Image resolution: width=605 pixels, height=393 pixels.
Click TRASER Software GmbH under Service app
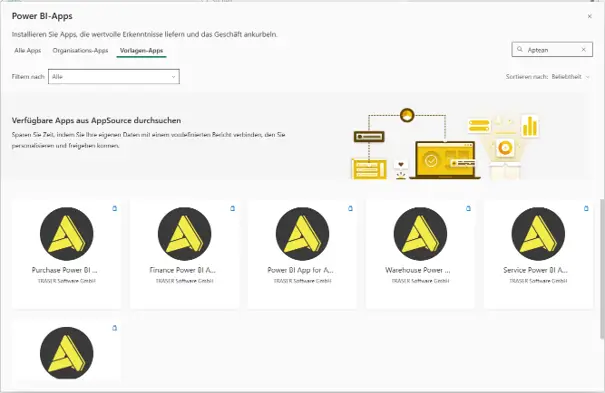(538, 281)
